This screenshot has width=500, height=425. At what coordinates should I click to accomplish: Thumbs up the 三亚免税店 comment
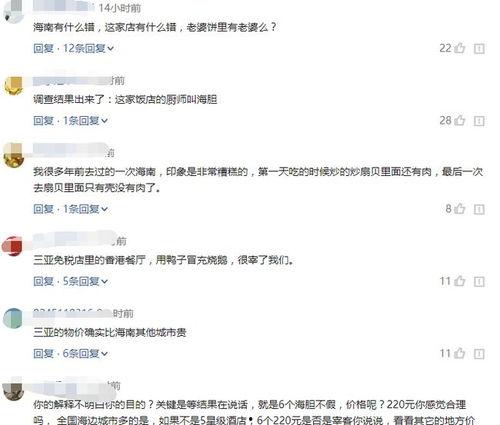click(460, 281)
